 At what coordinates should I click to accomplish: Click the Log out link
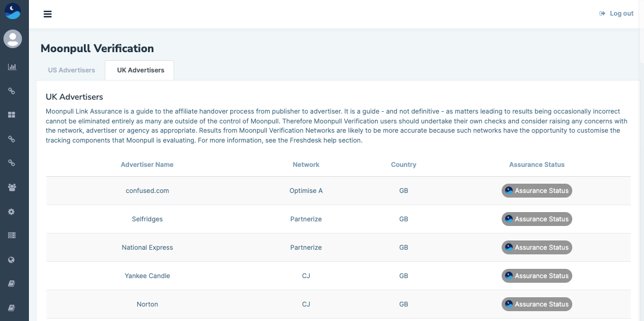(x=617, y=13)
